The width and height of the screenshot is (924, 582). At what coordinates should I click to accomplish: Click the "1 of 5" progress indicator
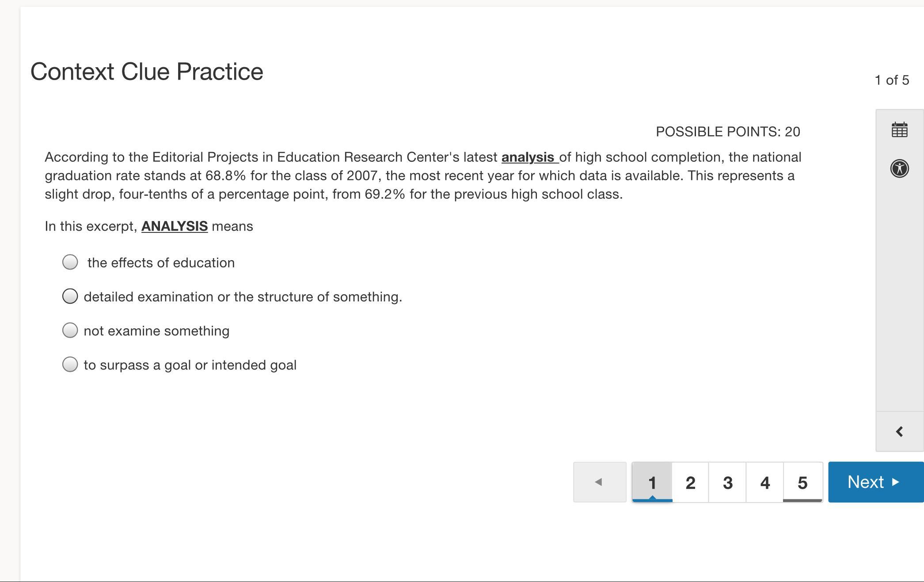[892, 80]
